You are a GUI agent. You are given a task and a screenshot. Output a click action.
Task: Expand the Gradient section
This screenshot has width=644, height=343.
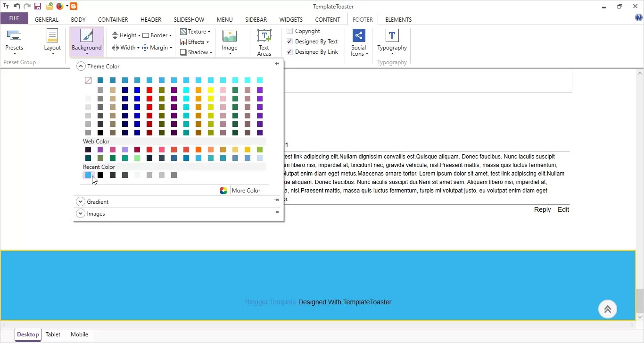(81, 202)
